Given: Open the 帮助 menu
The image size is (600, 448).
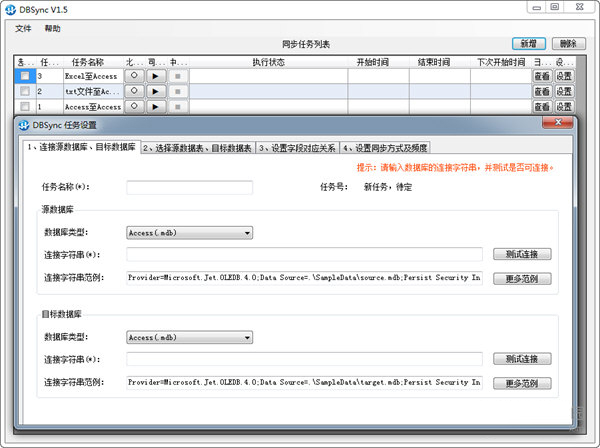Looking at the screenshot, I should (52, 29).
